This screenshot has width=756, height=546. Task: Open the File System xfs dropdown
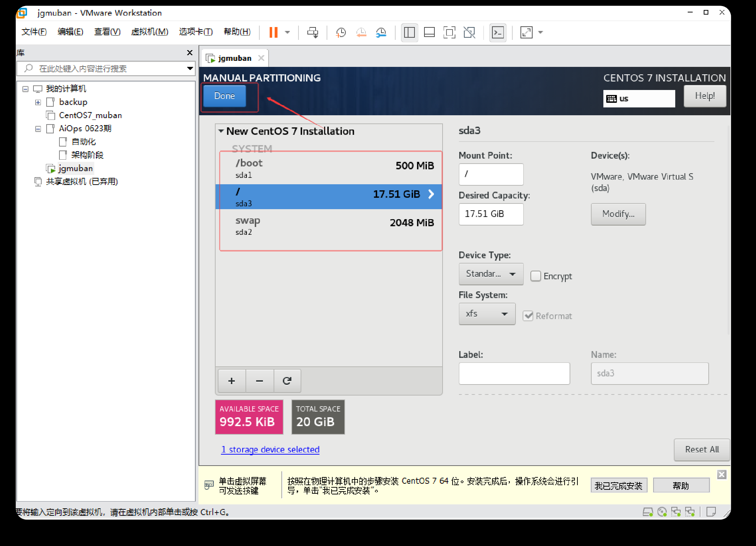(x=487, y=314)
